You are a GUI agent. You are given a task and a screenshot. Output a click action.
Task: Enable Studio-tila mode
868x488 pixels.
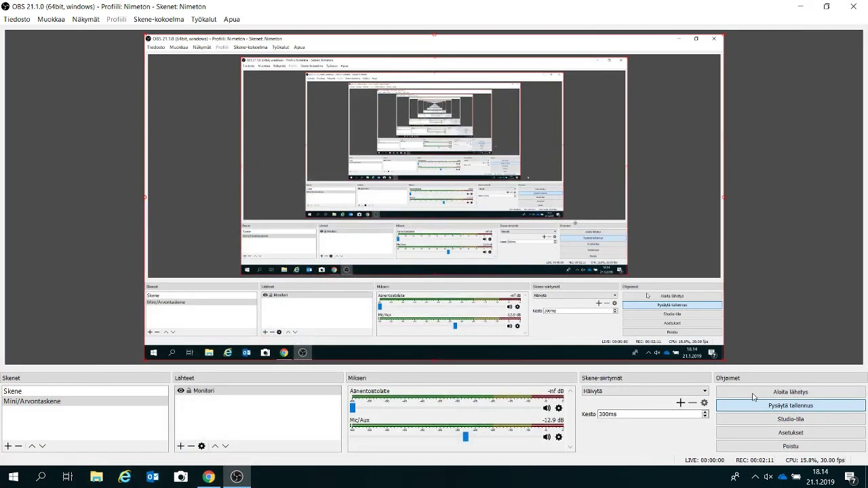click(791, 419)
